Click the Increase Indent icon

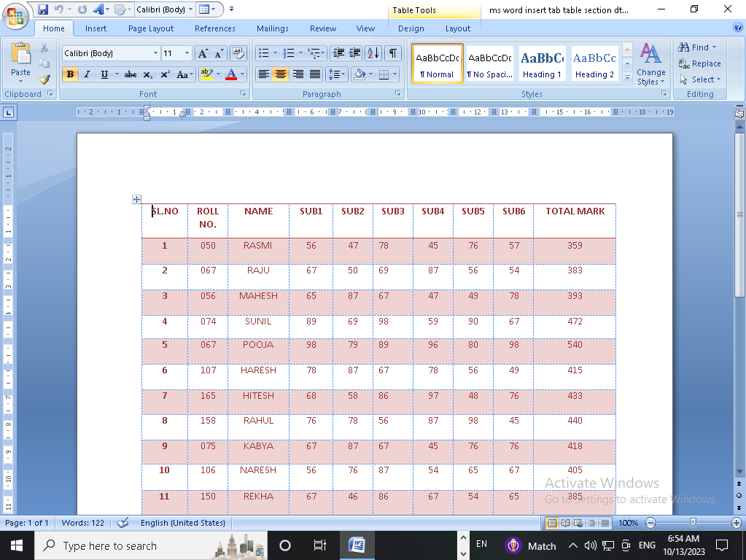coord(355,53)
